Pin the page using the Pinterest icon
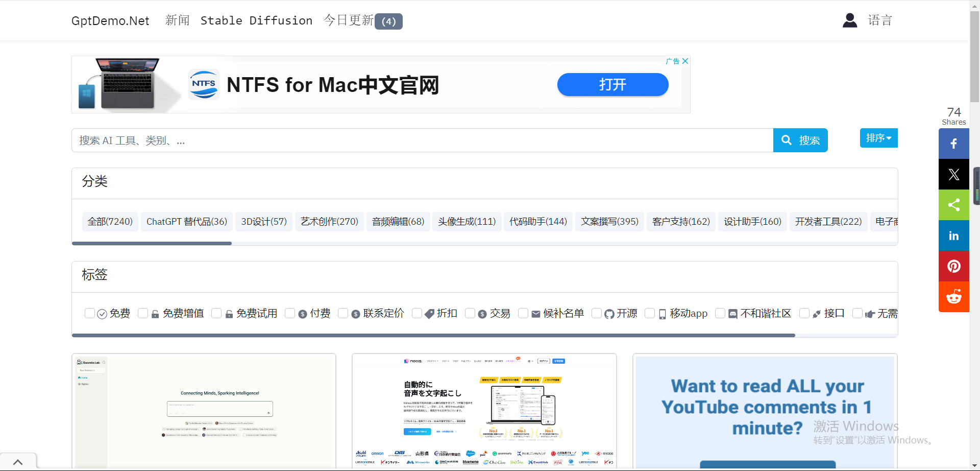 (x=953, y=266)
